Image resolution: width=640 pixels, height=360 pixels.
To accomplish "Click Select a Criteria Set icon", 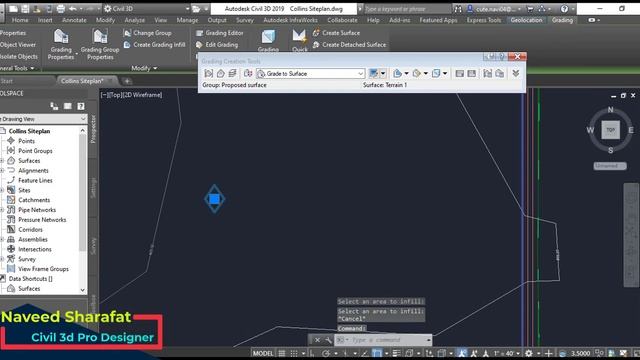I will click(x=248, y=73).
